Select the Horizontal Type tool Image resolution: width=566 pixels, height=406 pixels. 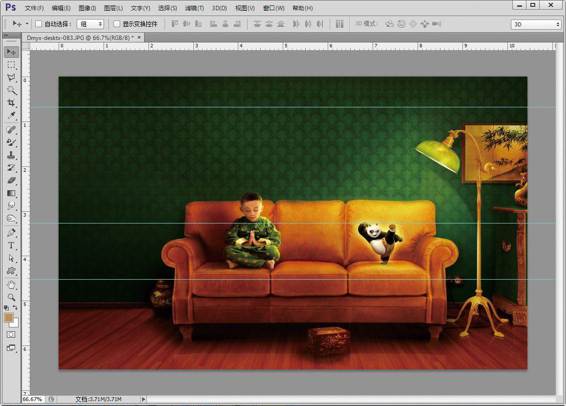click(x=11, y=246)
